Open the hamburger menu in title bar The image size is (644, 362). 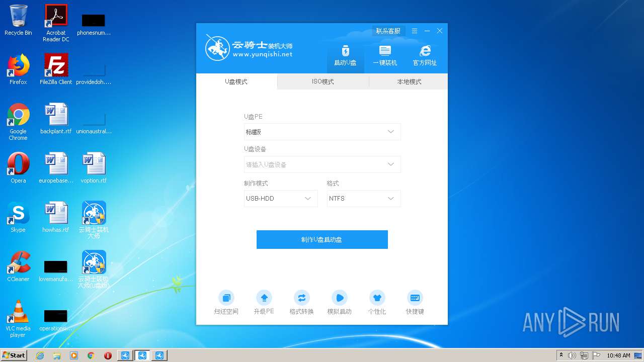[x=415, y=31]
